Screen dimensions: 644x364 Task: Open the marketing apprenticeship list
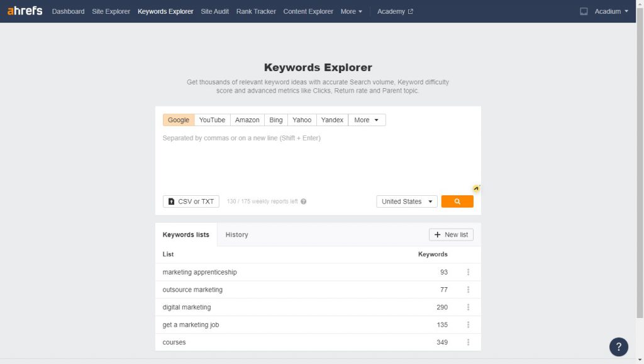199,272
